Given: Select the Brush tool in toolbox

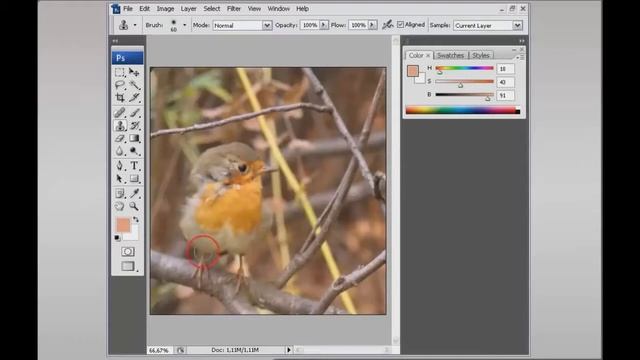Looking at the screenshot, I should click(134, 113).
